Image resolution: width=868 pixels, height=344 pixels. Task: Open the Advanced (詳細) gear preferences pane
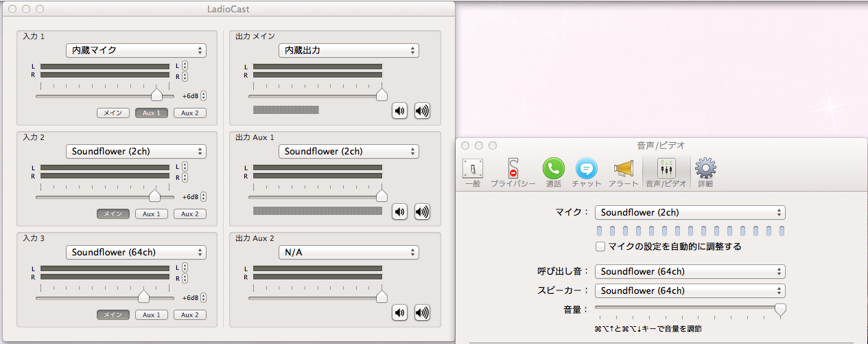pos(705,172)
